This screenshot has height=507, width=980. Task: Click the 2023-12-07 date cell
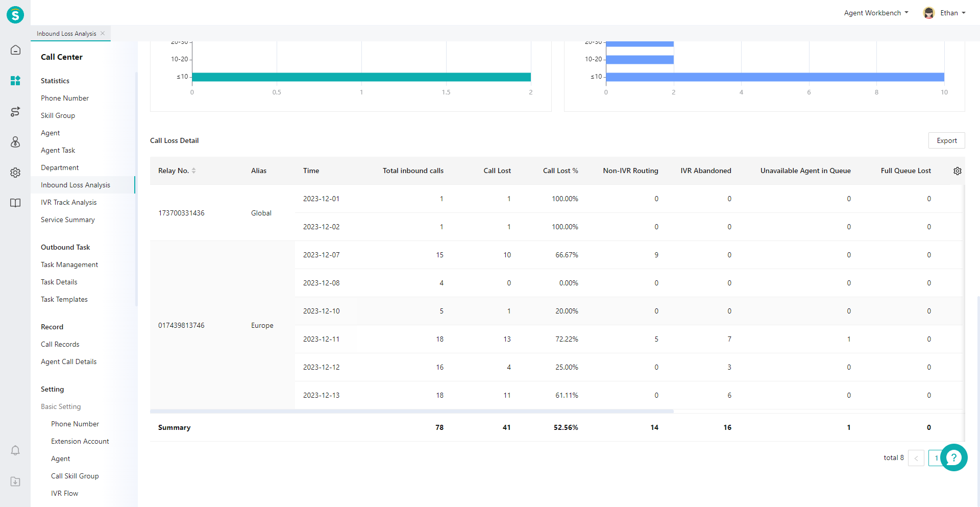(x=321, y=255)
